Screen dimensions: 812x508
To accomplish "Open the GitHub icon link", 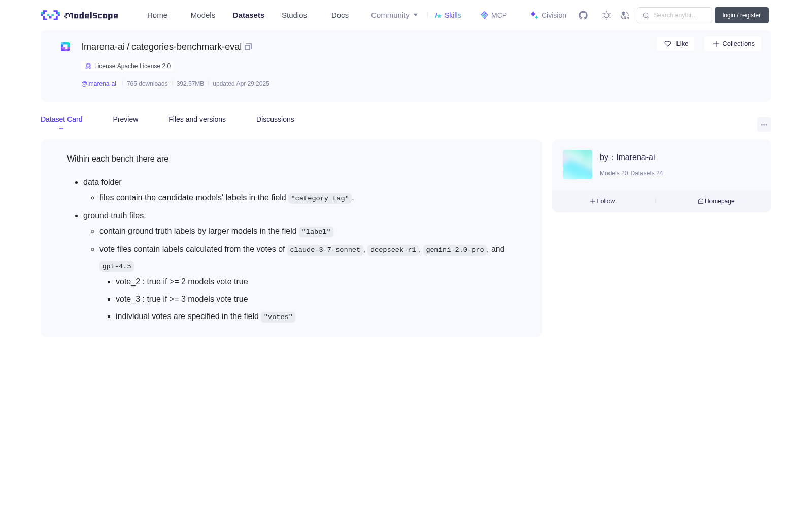I will point(583,15).
